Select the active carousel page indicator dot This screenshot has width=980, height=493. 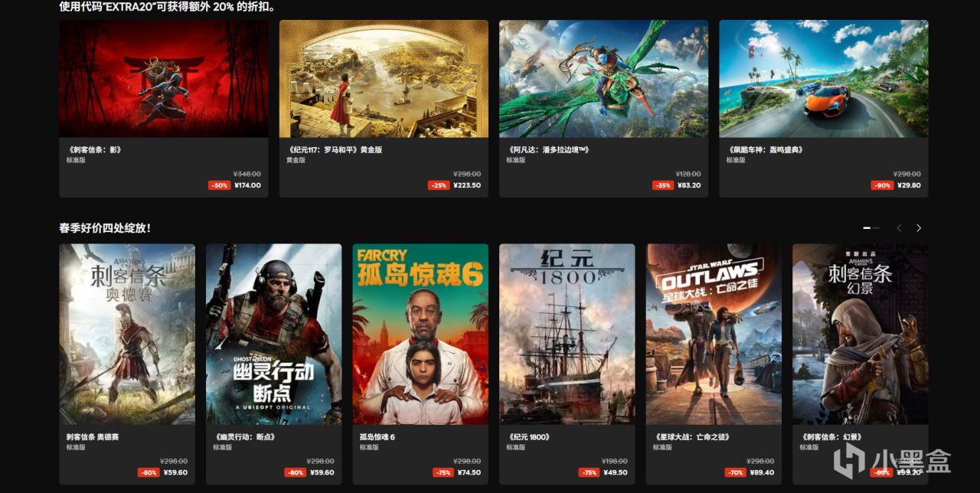867,228
